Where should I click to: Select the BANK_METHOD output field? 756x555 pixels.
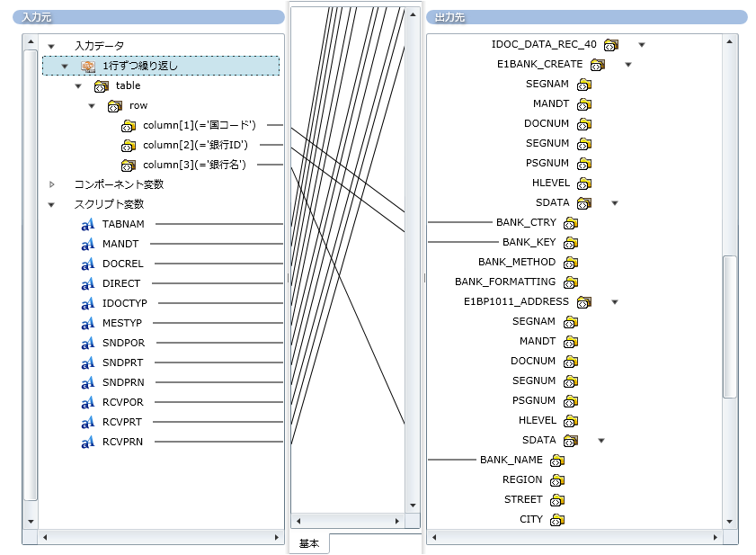coord(516,263)
